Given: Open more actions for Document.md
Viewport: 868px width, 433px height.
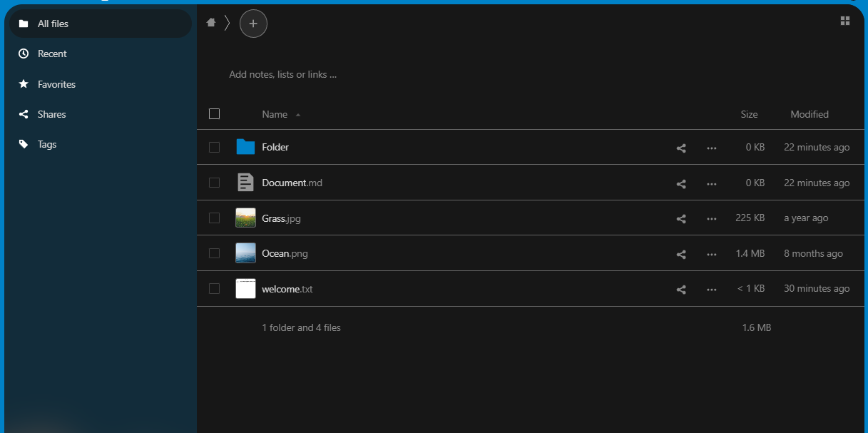Looking at the screenshot, I should point(711,183).
